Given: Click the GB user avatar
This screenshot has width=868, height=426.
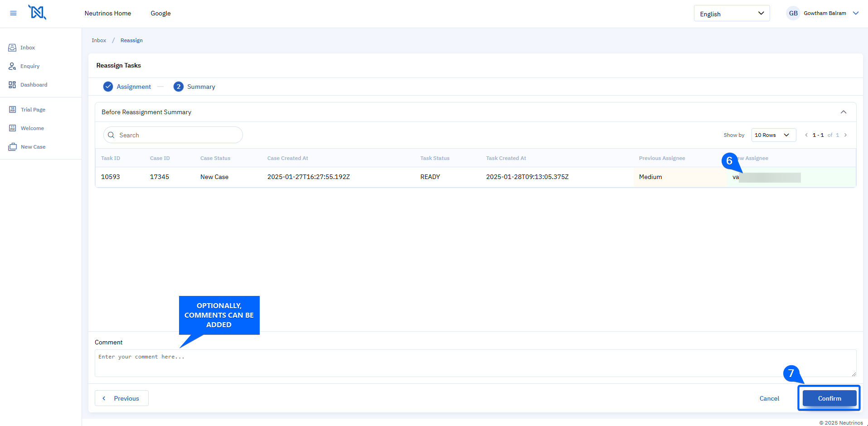Looking at the screenshot, I should (793, 13).
